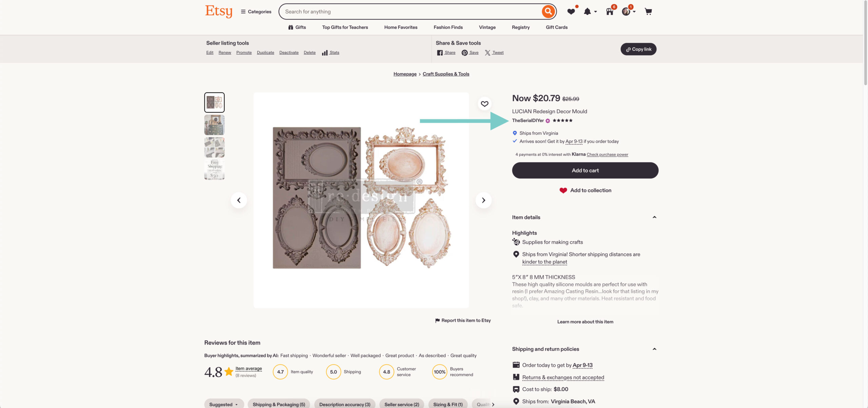Filter reviews by Shipping & Packaging
Screen dimensions: 868x408
coord(279,404)
